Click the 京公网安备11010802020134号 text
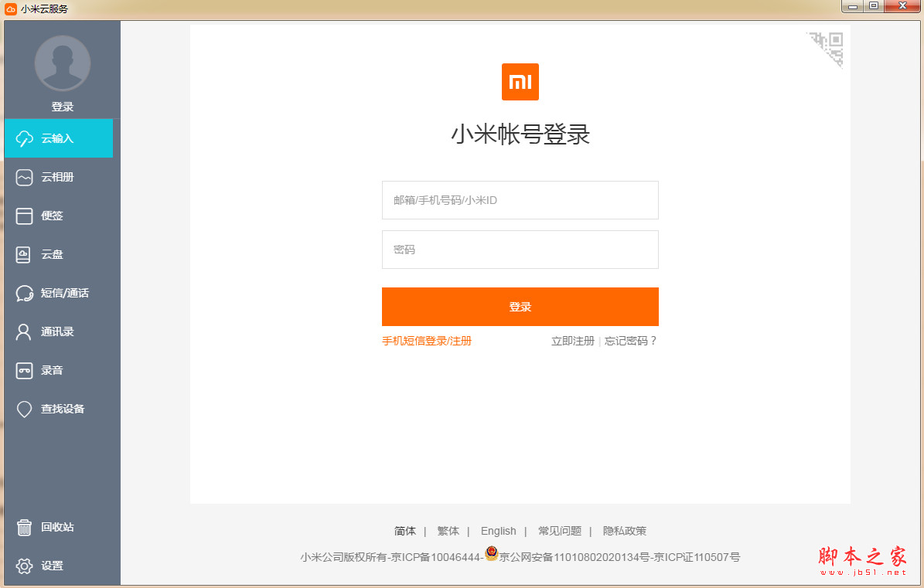 575,557
